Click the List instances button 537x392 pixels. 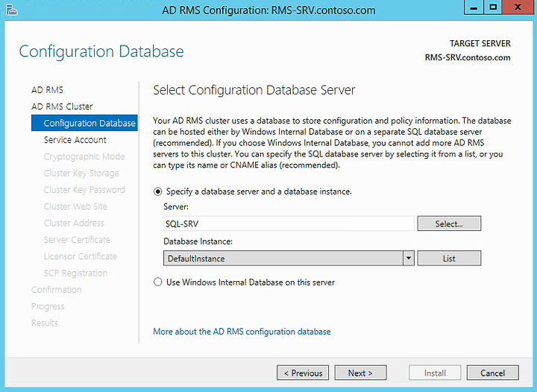[449, 259]
